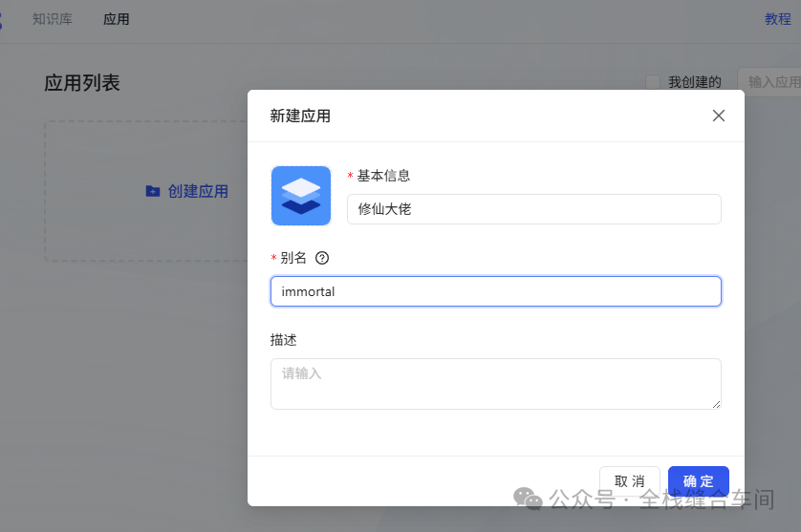
Task: Click the alias field containing immortal
Action: pos(495,291)
